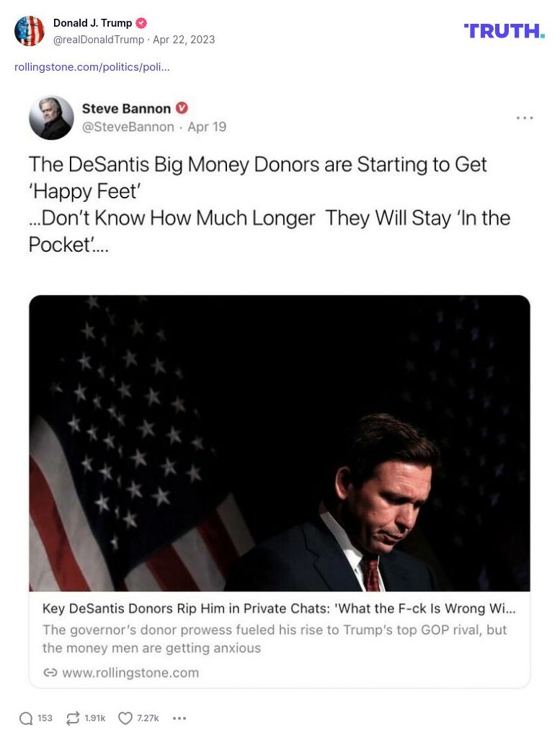
Task: Open the three-dot menu on Bannon's post
Action: (525, 118)
